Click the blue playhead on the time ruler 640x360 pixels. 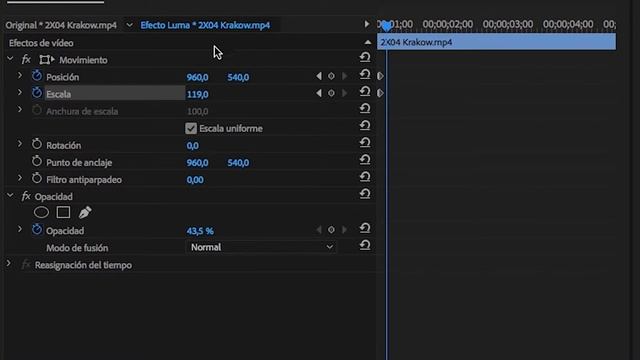coord(386,26)
